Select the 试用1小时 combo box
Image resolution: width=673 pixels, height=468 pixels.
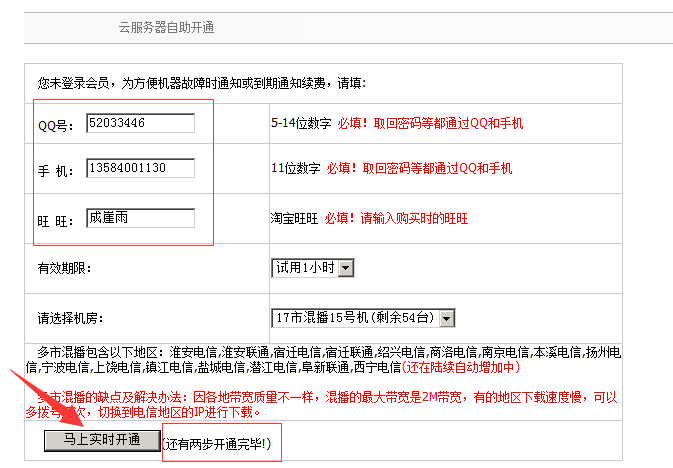(313, 268)
